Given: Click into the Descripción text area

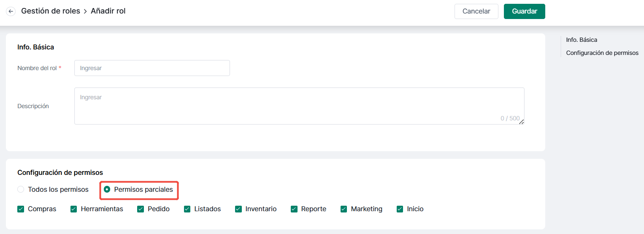Looking at the screenshot, I should point(299,106).
